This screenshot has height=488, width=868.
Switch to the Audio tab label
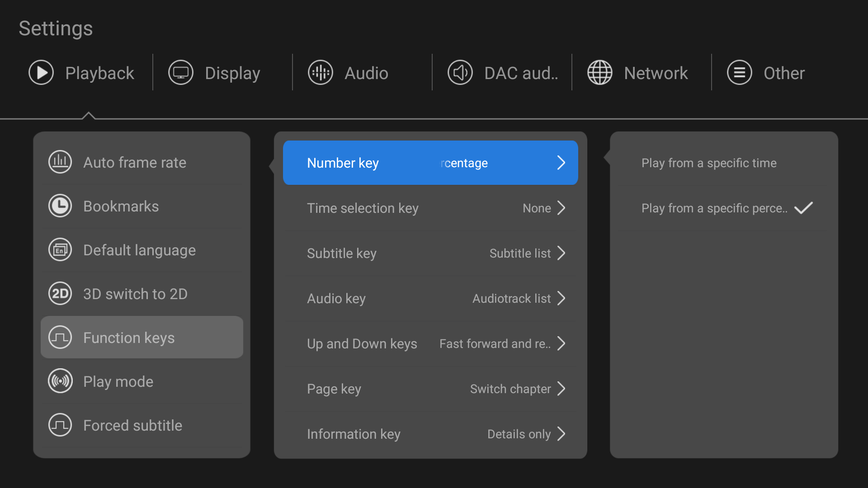click(366, 73)
